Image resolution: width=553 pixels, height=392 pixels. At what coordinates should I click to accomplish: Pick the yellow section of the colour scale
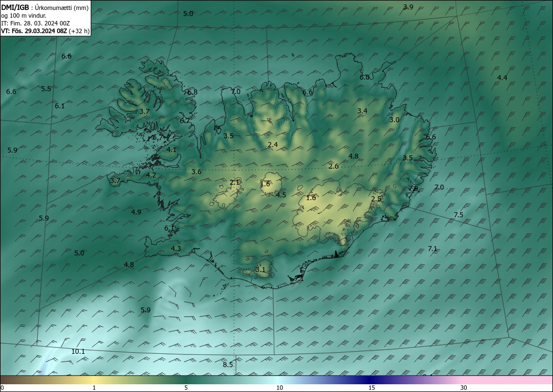[92, 380]
